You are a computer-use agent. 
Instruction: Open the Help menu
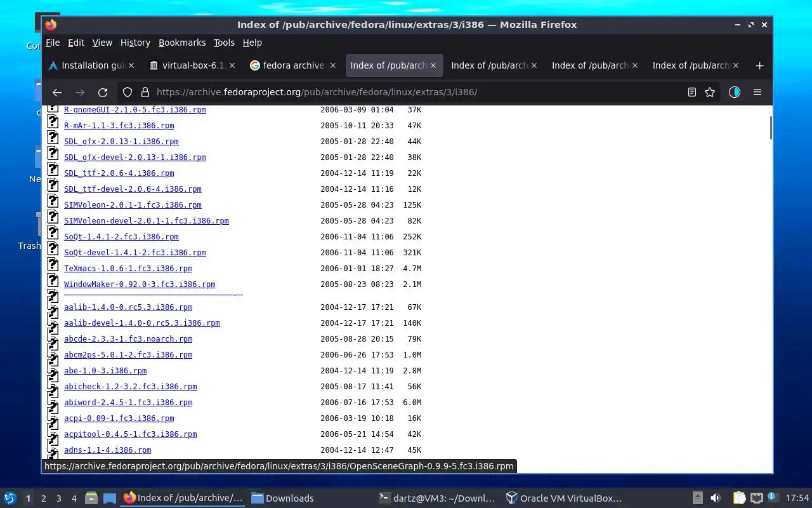(x=252, y=43)
